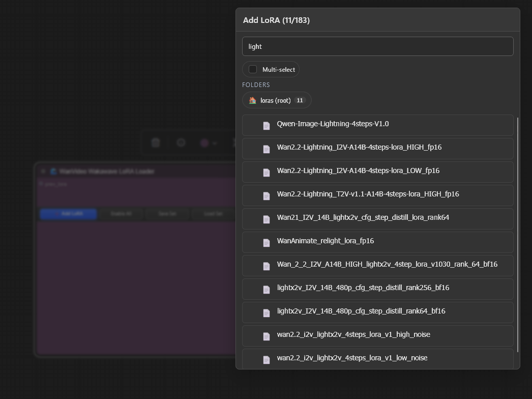Click the blue Add LoRA button on the node
Viewport: 532px width, 399px height.
(68, 214)
